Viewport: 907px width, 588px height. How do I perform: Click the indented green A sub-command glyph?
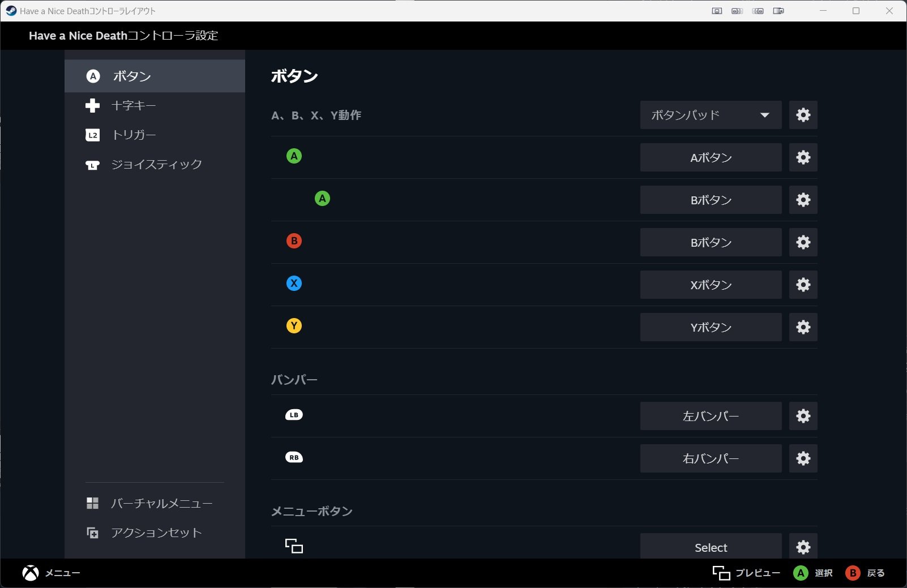322,199
